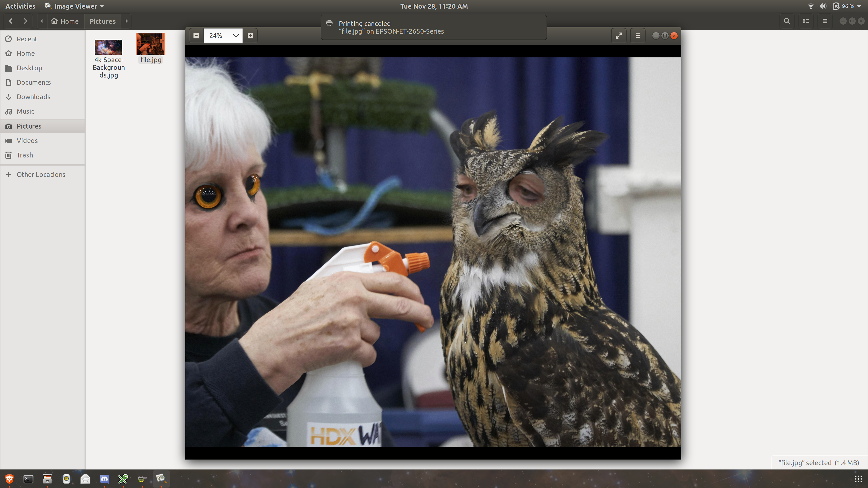Open the 24% zoom level dropdown
The image size is (868, 488).
[236, 36]
